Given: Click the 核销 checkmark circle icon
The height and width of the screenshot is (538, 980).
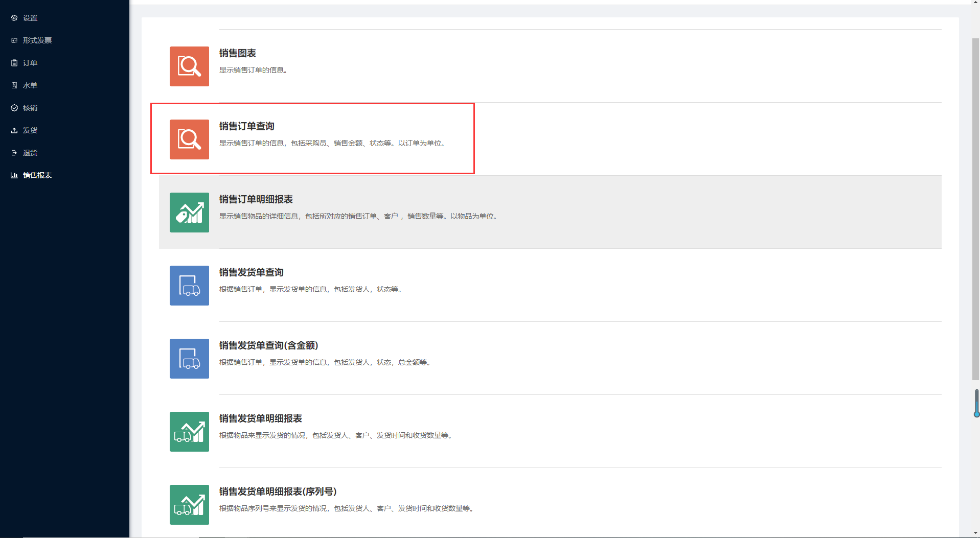Looking at the screenshot, I should click(x=14, y=108).
